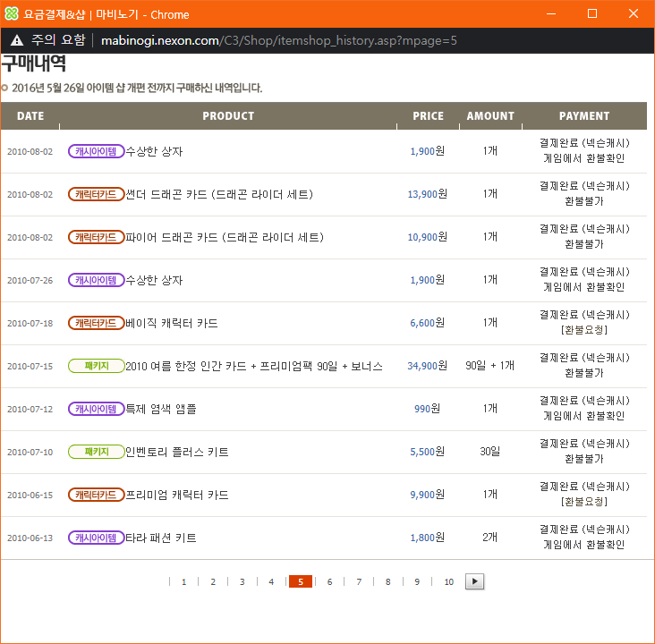
Task: Click 캐시아이템 badge for 특제 염색 앰플
Action: click(x=96, y=409)
